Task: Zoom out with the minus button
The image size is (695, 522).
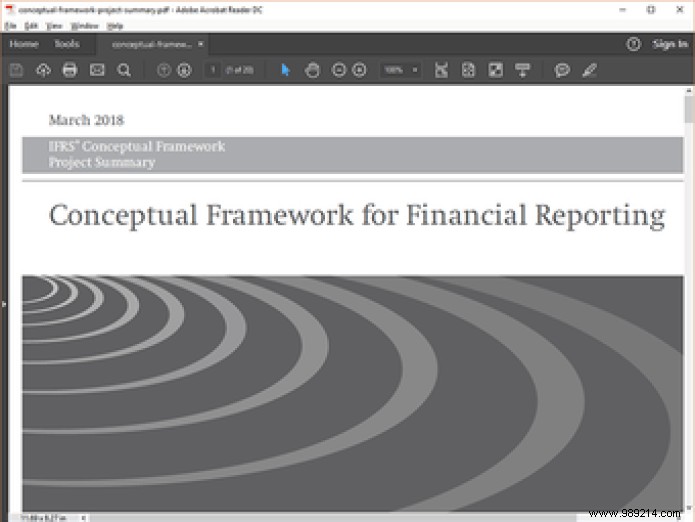Action: [x=339, y=70]
